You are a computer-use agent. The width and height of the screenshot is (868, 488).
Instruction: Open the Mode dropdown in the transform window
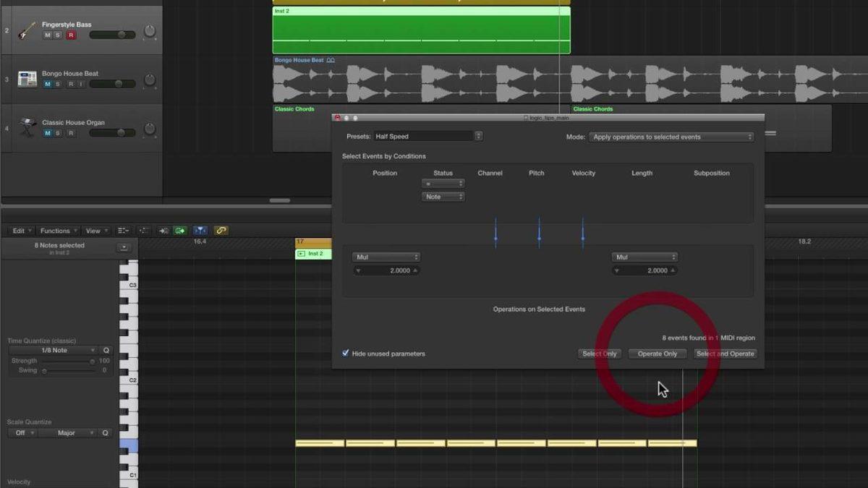(671, 137)
